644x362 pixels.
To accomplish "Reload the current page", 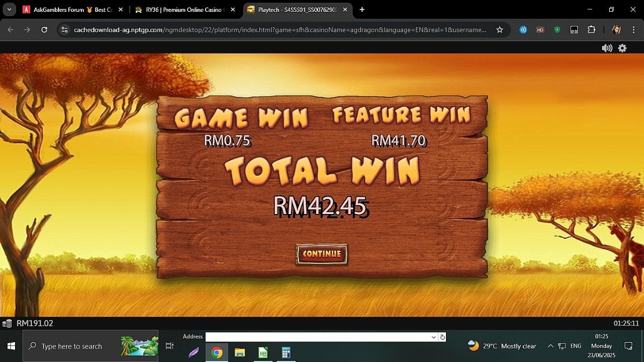I will (x=45, y=29).
